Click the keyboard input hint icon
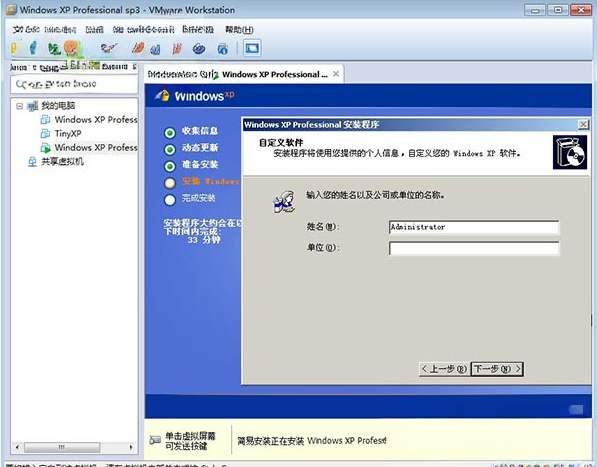Screen dimensions: 597x467 tap(155, 440)
